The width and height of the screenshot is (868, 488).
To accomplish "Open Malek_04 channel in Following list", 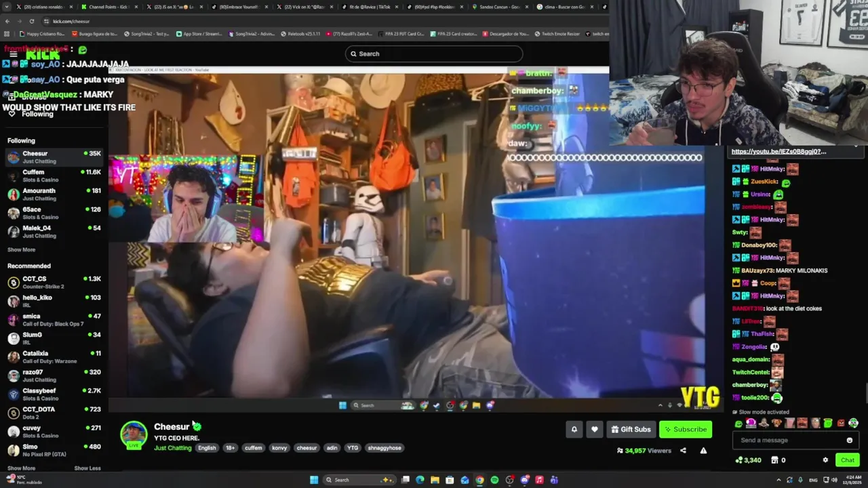I will [54, 232].
